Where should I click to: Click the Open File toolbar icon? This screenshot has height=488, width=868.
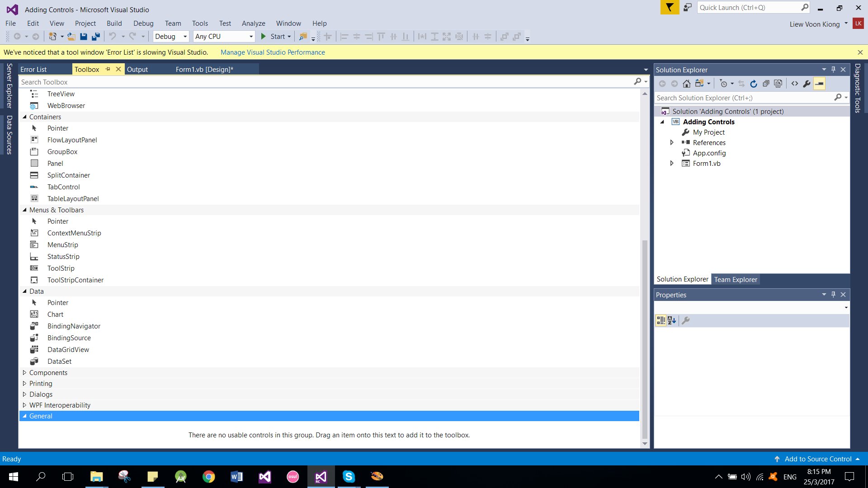point(71,37)
